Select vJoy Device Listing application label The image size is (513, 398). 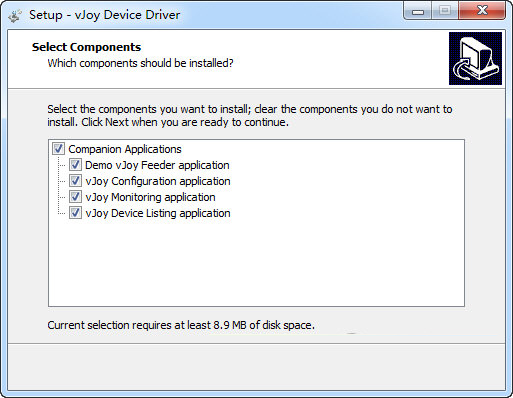tap(158, 213)
